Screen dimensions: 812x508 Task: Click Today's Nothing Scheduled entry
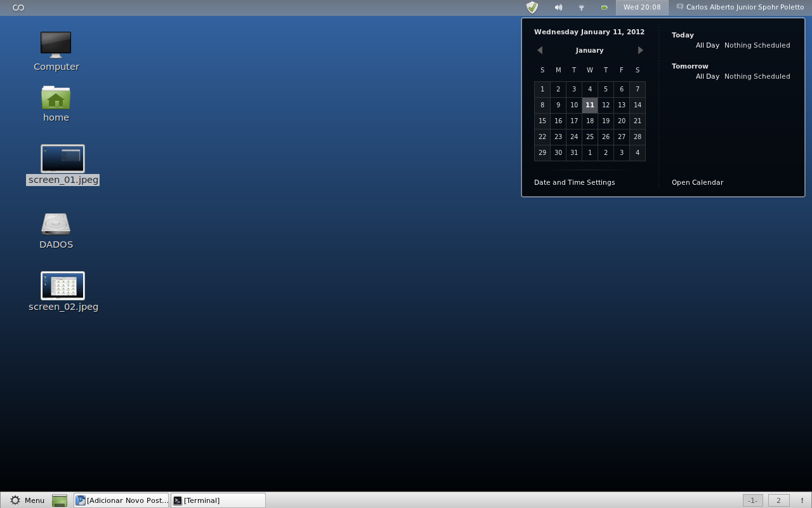click(x=757, y=45)
